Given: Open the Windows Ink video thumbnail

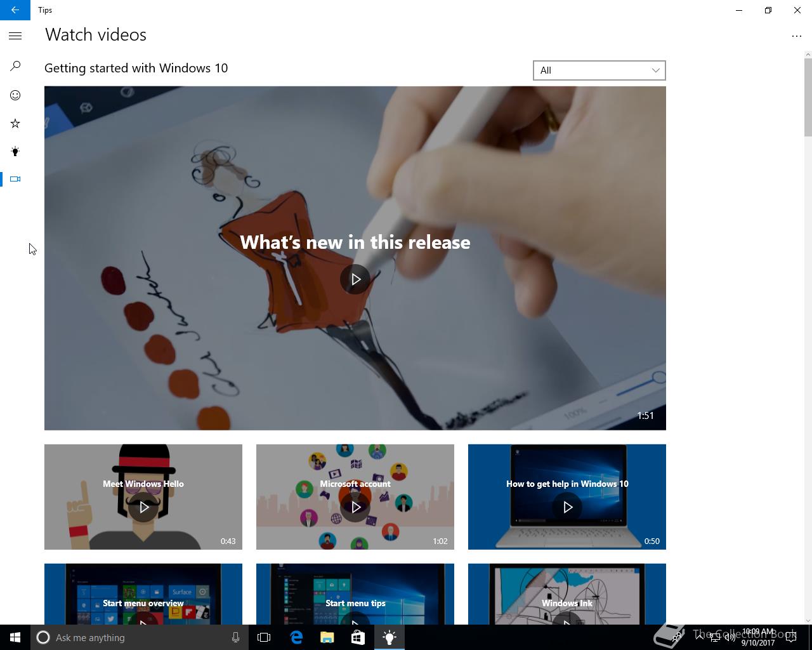Looking at the screenshot, I should point(567,594).
